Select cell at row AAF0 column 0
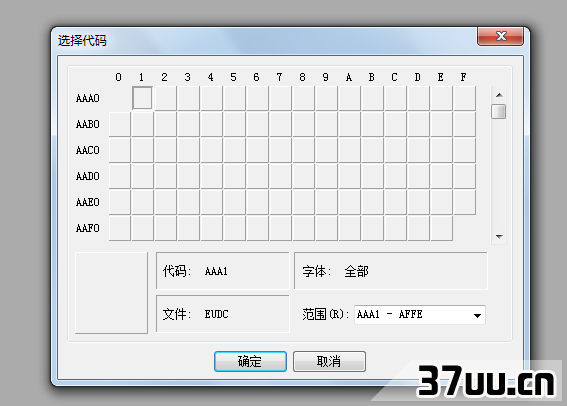Image resolution: width=567 pixels, height=406 pixels. pyautogui.click(x=120, y=228)
